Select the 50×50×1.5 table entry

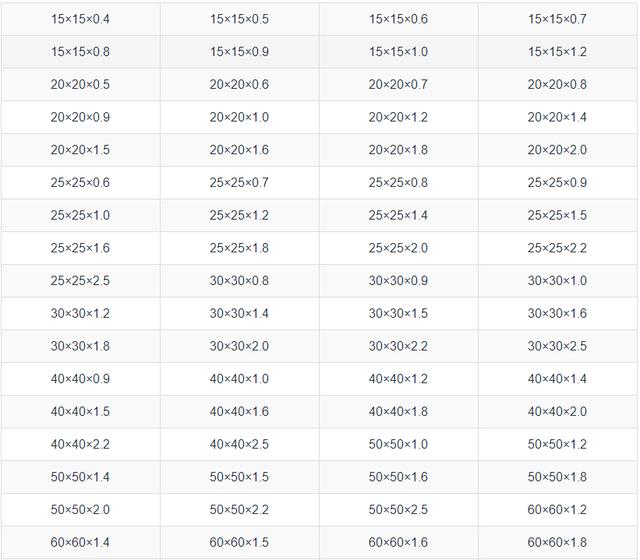pyautogui.click(x=239, y=477)
